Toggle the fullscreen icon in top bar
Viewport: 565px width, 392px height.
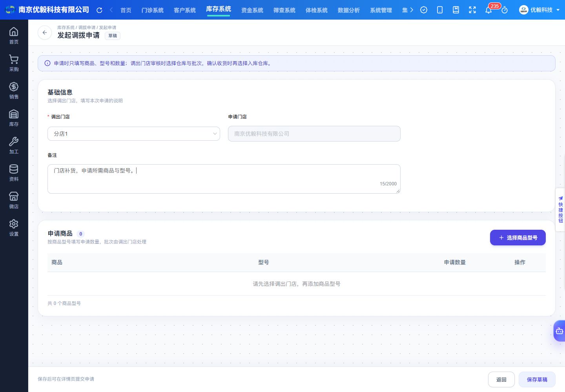(x=472, y=10)
